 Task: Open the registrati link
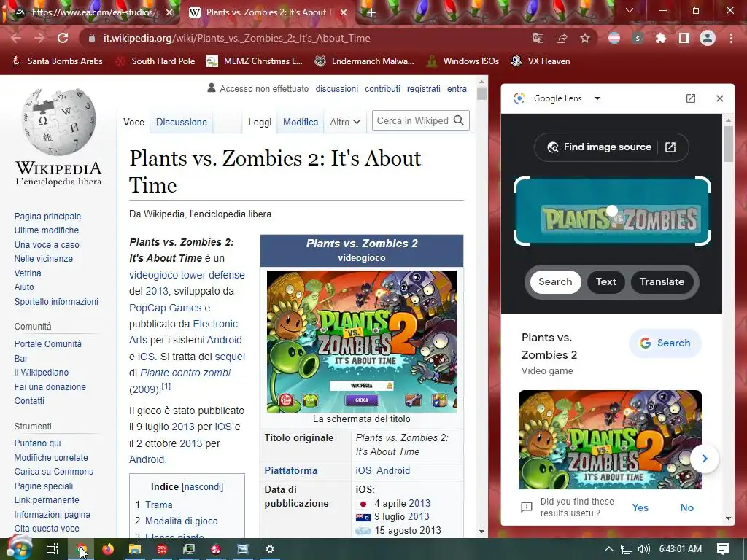pos(424,88)
